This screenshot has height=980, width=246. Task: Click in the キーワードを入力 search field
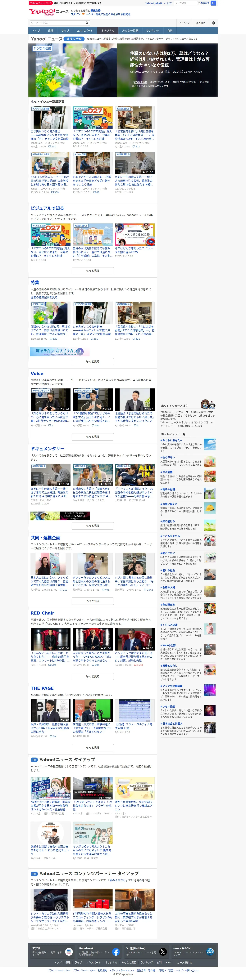click(57, 23)
